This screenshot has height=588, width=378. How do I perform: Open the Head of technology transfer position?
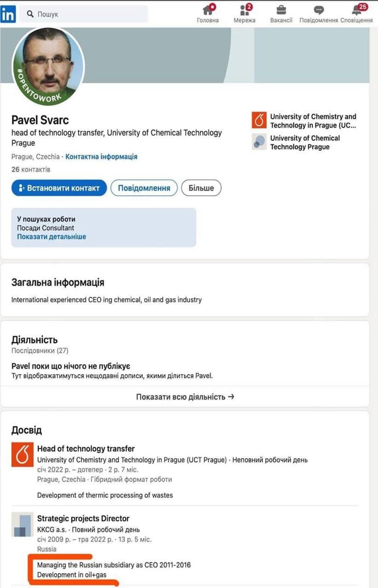86,449
